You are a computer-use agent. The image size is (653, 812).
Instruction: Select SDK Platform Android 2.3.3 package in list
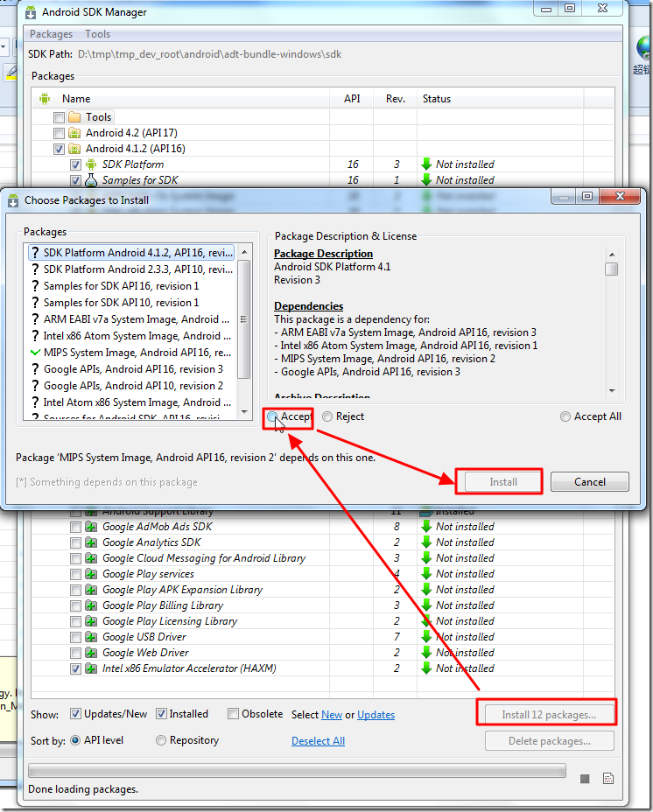[x=131, y=269]
